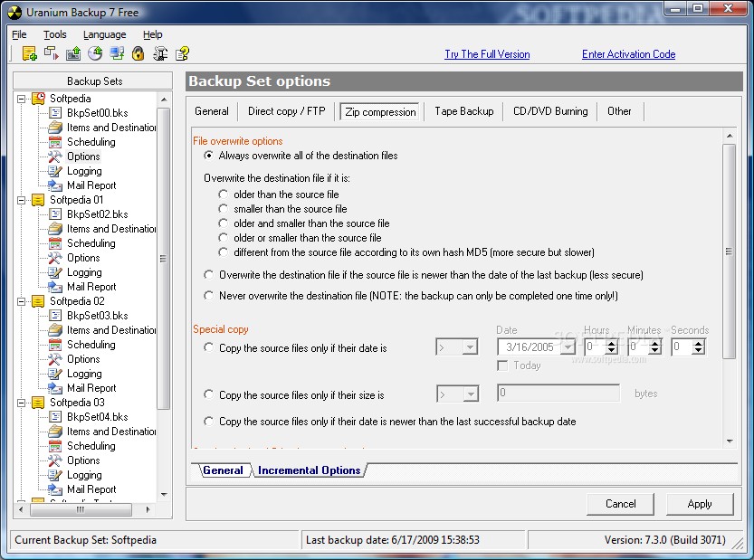Collapse the Softpedia 02 tree node
Viewport: 754px width, 560px height.
point(21,301)
